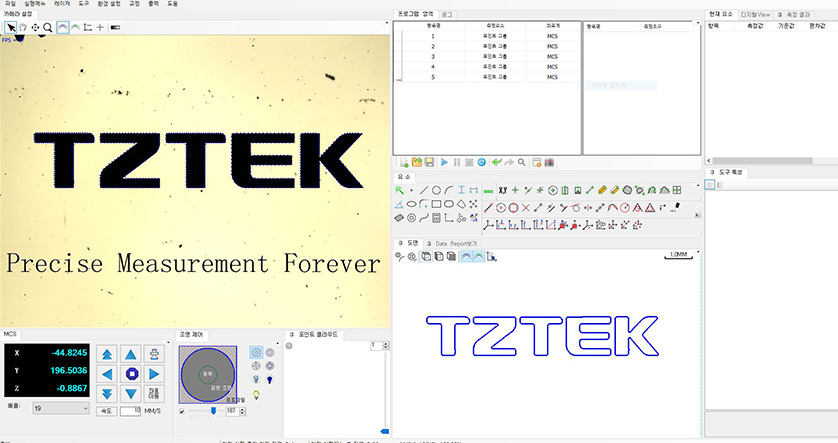Select the row numbered 5 in program list
Screen dimensions: 838x443
pos(487,77)
